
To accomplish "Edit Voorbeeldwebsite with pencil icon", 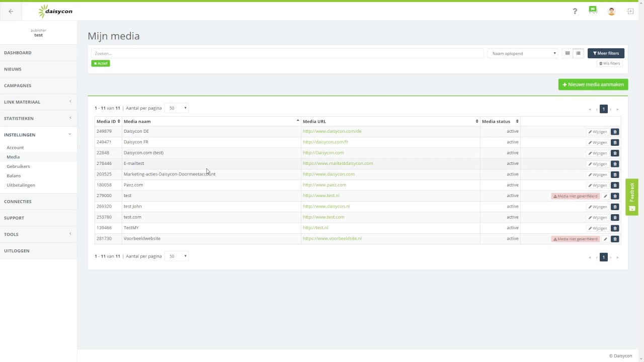I will point(605,239).
